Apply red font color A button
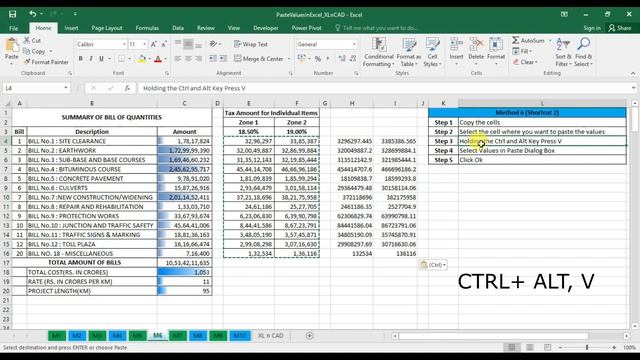Viewport: 640px width, 360px height. point(158,59)
